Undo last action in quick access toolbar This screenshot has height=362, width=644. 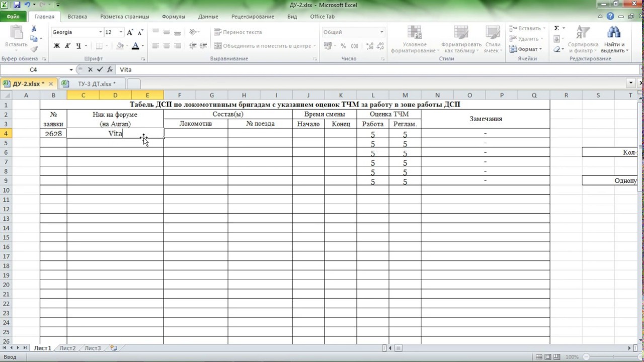[x=27, y=5]
